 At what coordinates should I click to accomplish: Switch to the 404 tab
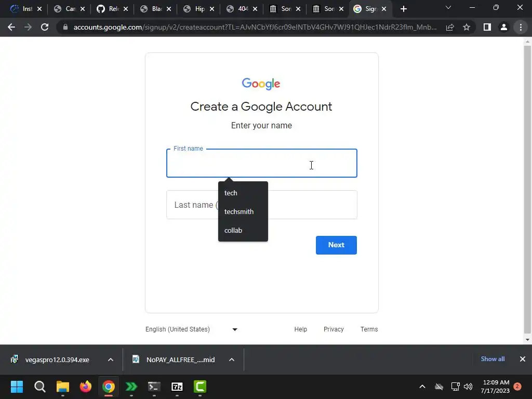(237, 9)
